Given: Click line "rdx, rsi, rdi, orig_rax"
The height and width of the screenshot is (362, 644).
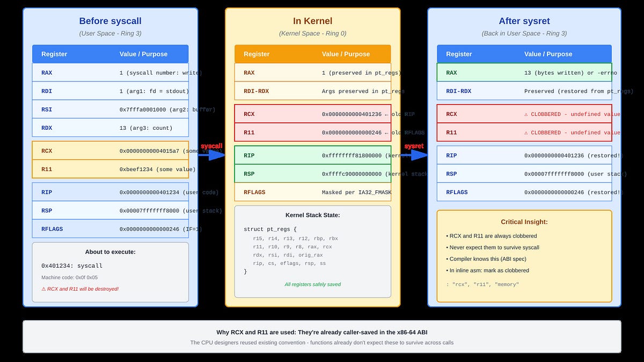Looking at the screenshot, I should point(288,255).
